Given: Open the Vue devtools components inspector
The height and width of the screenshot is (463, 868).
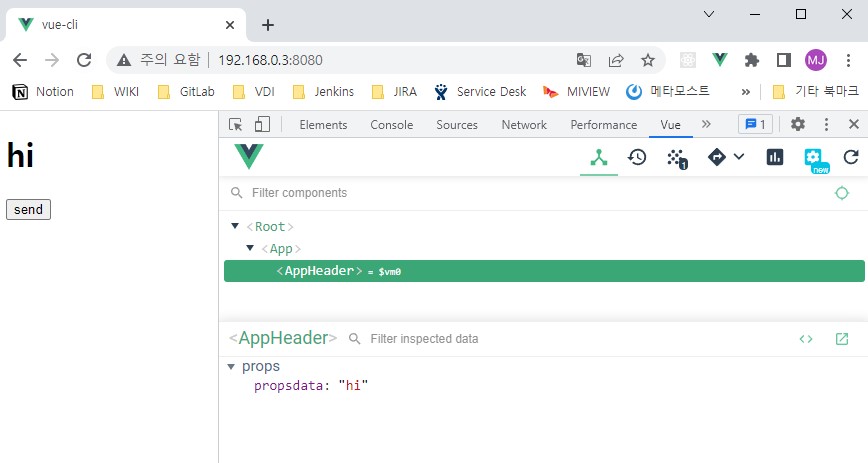Looking at the screenshot, I should tap(599, 158).
